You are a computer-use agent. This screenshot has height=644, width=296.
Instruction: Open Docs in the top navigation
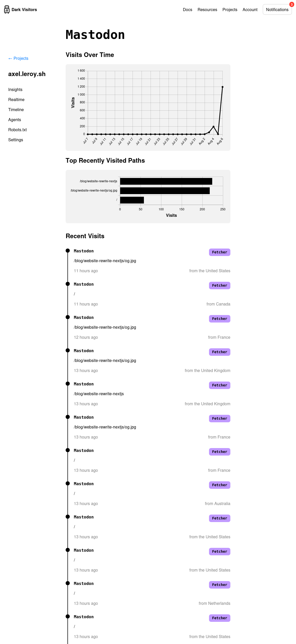pyautogui.click(x=187, y=10)
